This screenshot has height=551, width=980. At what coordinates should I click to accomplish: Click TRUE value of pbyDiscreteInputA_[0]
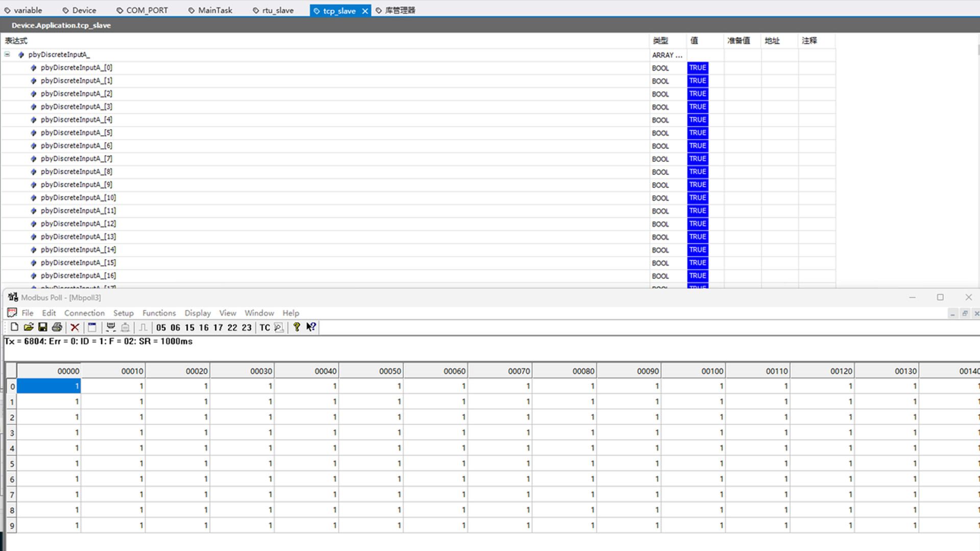click(697, 67)
